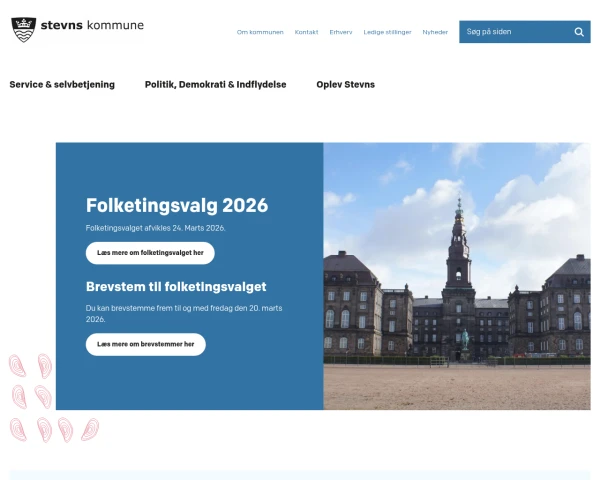Focus the 'Søg på siden' search field
This screenshot has height=480, width=600.
[512, 32]
